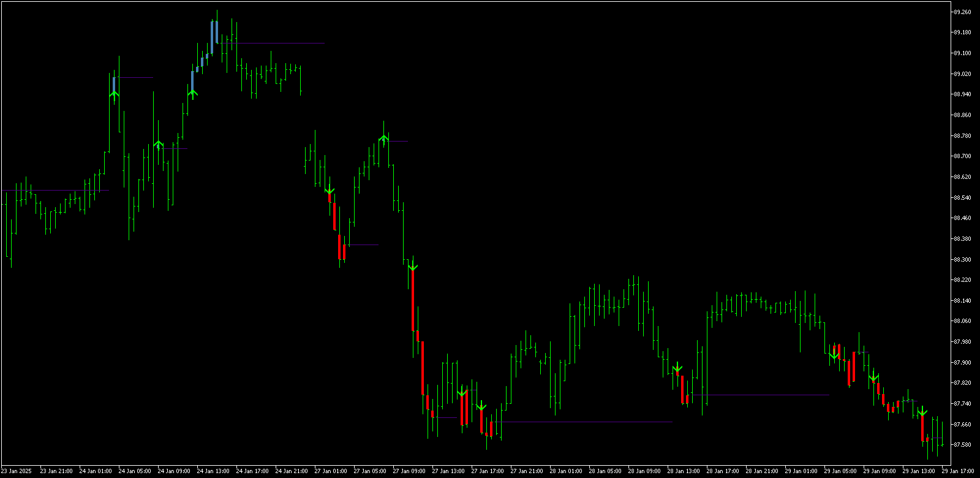The image size is (980, 478).
Task: Select the 87.580 price label
Action: coord(962,445)
